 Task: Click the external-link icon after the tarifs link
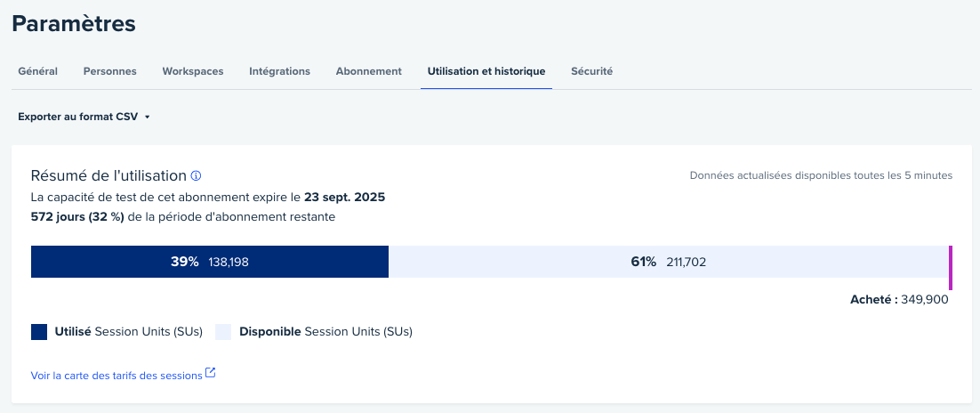(x=211, y=373)
